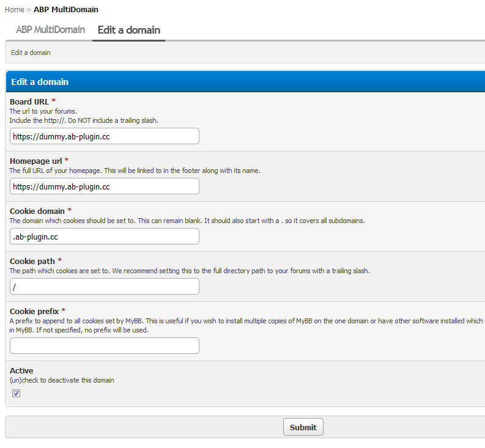
Task: Click the Cookie domain field label
Action: 37,211
